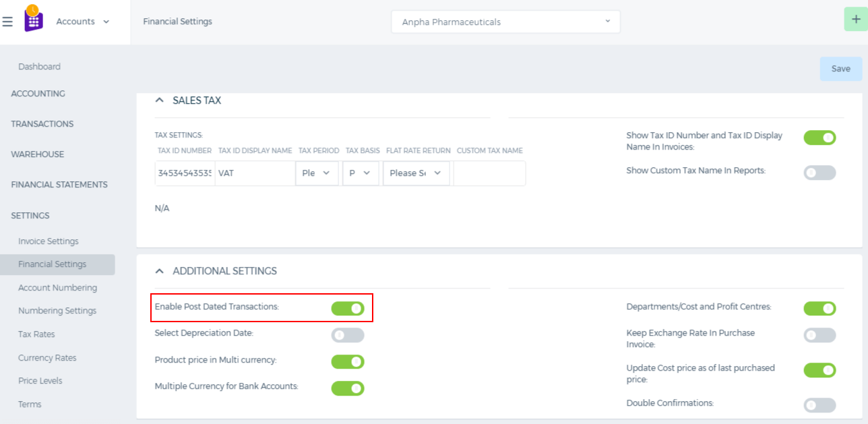Screen dimensions: 868x424
Task: Click the Save button
Action: (x=840, y=69)
